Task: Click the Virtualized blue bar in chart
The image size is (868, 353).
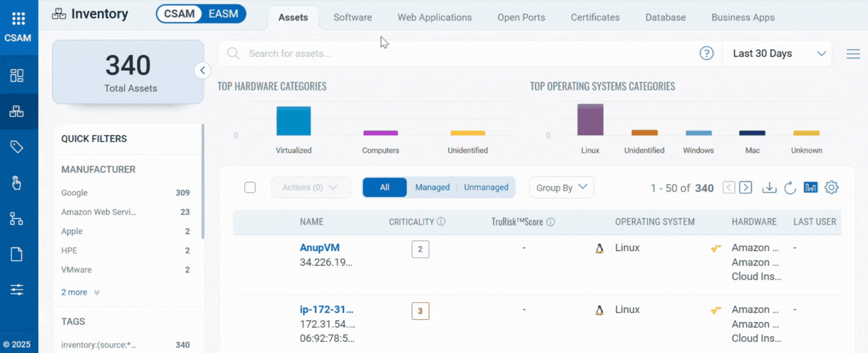Action: click(x=294, y=121)
